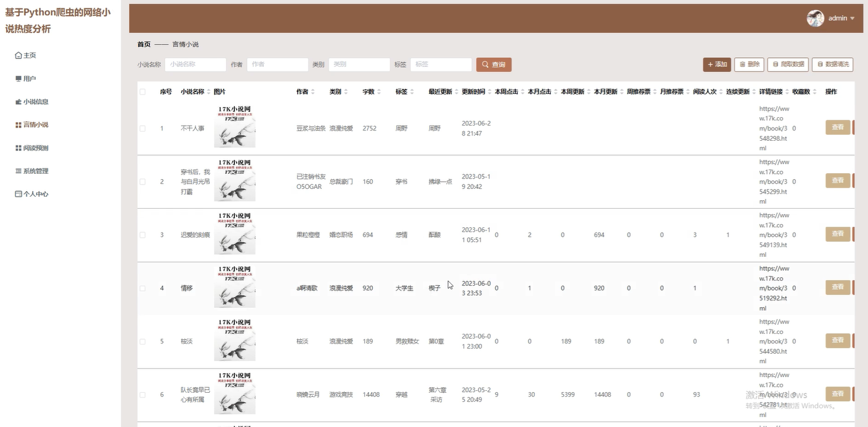Focus the 类别 category search field

pos(359,64)
